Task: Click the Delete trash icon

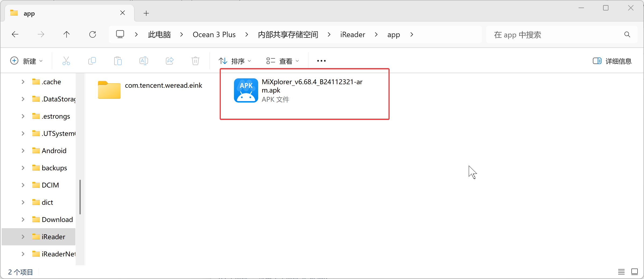Action: pyautogui.click(x=195, y=61)
